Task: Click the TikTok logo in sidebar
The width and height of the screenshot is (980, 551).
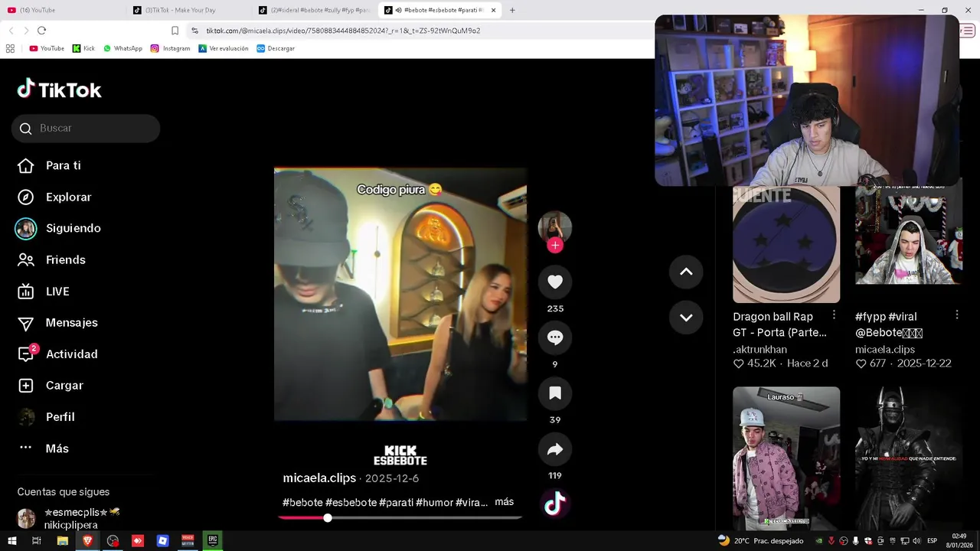Action: tap(60, 90)
